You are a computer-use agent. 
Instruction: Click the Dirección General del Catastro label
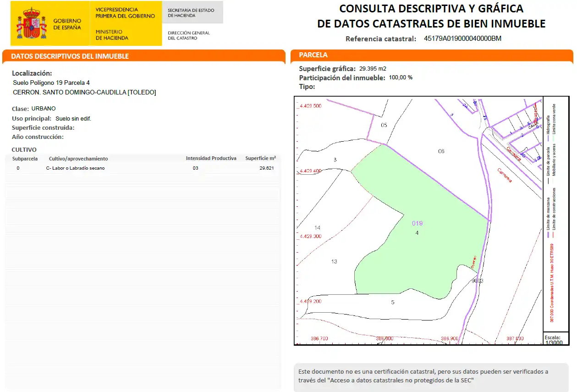[189, 35]
